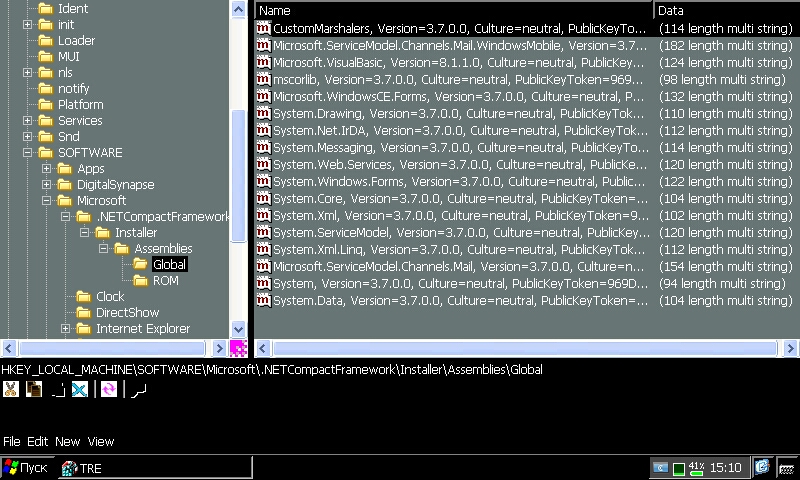The width and height of the screenshot is (800, 480).
Task: Collapse the SOFTWARE tree node
Action: (x=28, y=153)
